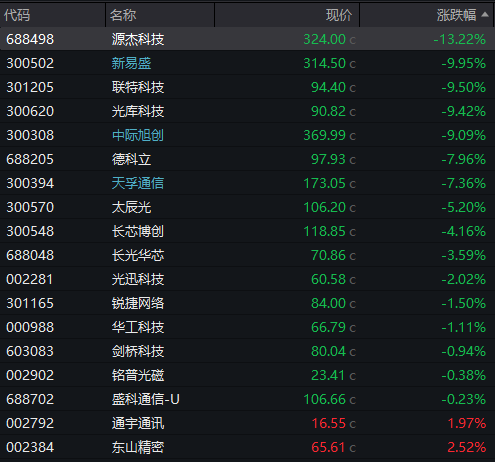Click the change value -9.95%
This screenshot has height=462, width=495.
pyautogui.click(x=464, y=63)
